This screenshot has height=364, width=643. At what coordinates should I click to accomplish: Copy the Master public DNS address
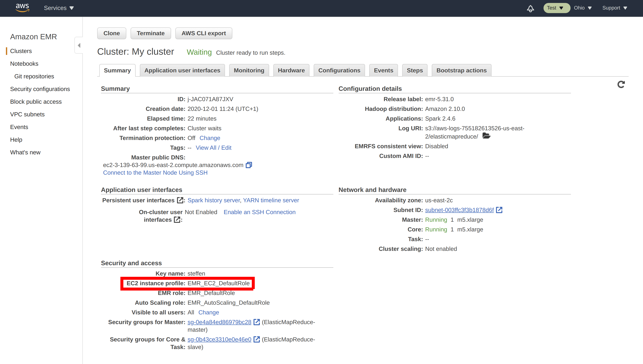[249, 165]
